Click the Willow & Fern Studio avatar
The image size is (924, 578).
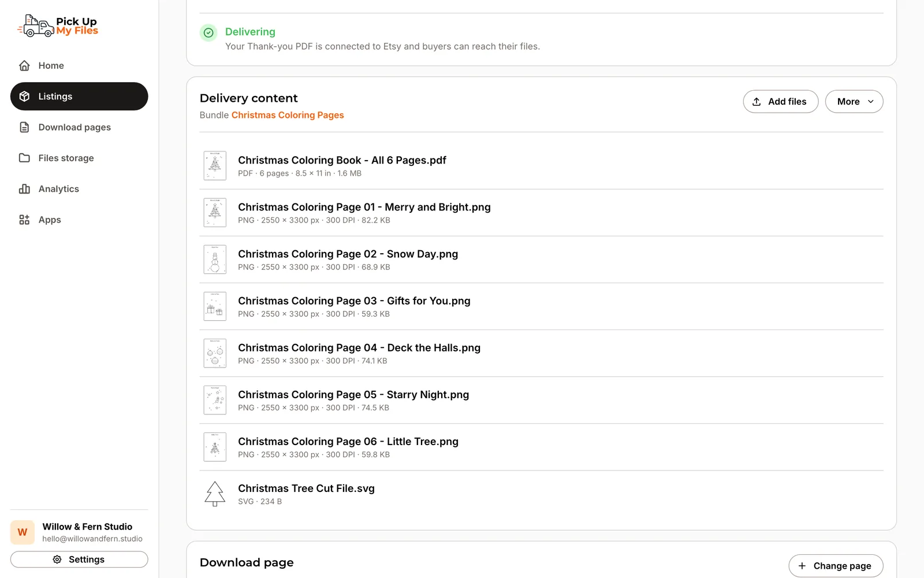click(23, 532)
